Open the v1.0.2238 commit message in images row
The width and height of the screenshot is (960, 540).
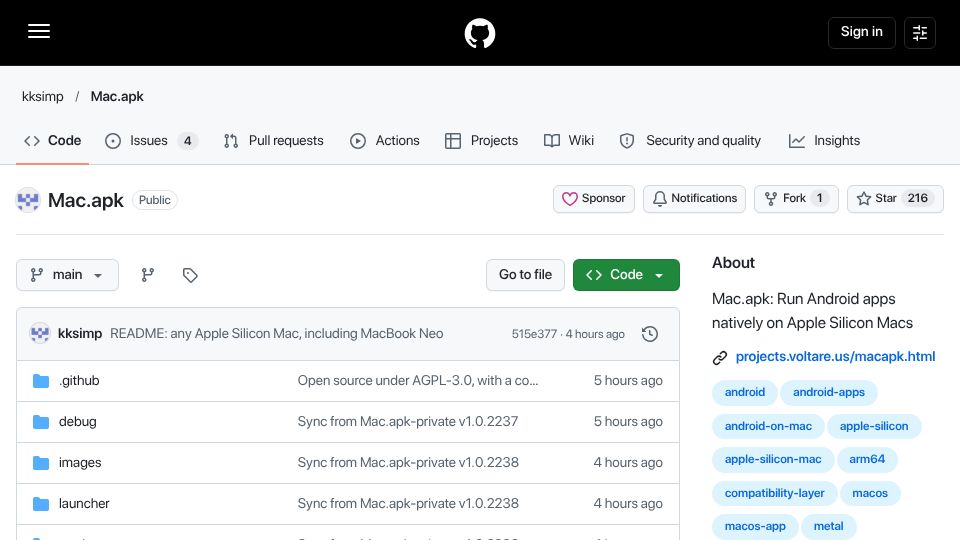pyautogui.click(x=408, y=463)
